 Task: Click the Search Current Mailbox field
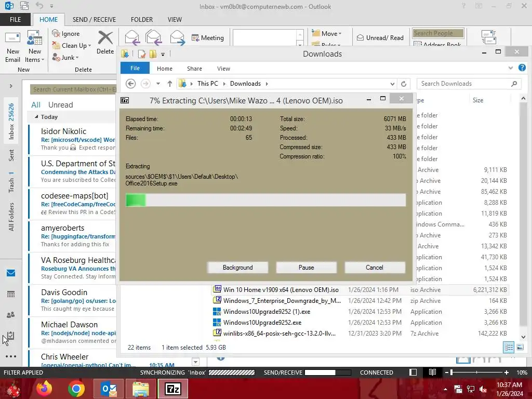(x=73, y=89)
